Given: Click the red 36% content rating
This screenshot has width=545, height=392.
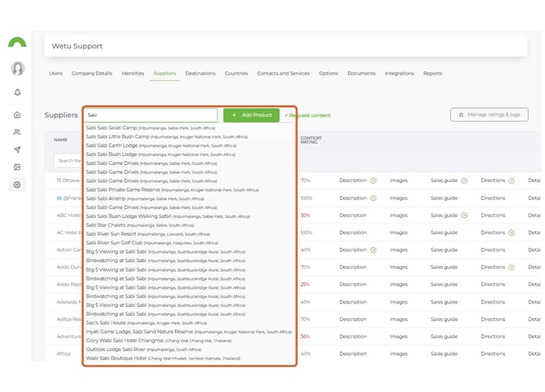Looking at the screenshot, I should coord(305,337).
